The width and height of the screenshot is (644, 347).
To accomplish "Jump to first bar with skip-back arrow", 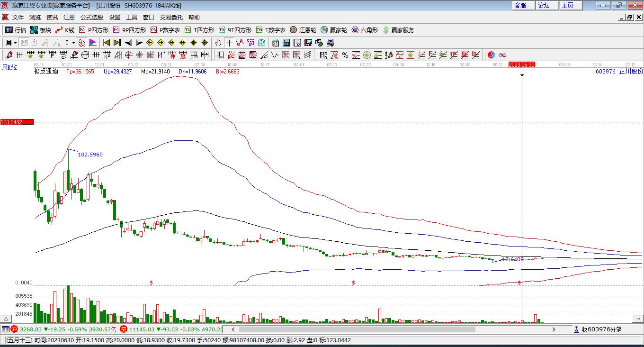I will pyautogui.click(x=107, y=43).
